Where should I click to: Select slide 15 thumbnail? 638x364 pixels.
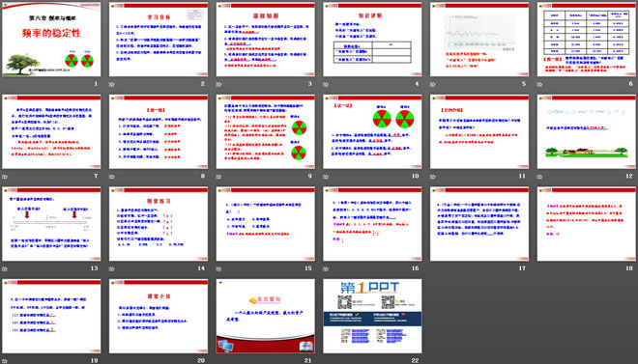(265, 224)
